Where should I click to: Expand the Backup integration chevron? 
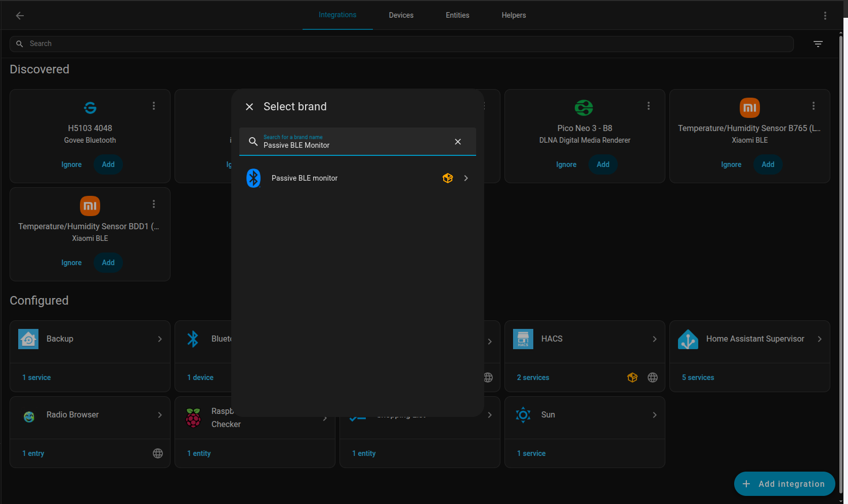click(160, 339)
